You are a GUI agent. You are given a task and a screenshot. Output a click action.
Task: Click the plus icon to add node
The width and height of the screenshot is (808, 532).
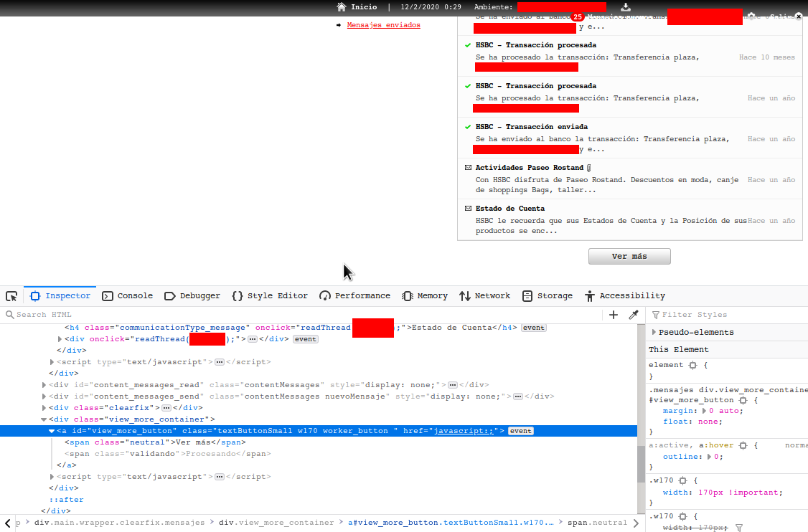pos(614,315)
